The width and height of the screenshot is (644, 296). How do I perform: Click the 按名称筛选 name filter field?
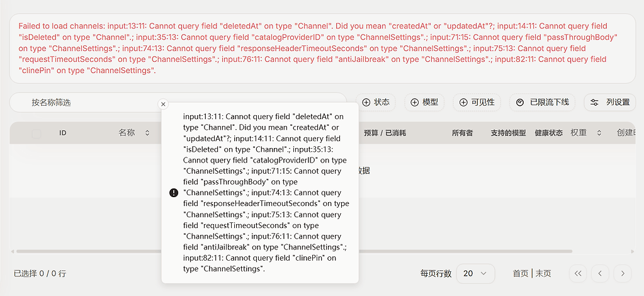pyautogui.click(x=178, y=103)
